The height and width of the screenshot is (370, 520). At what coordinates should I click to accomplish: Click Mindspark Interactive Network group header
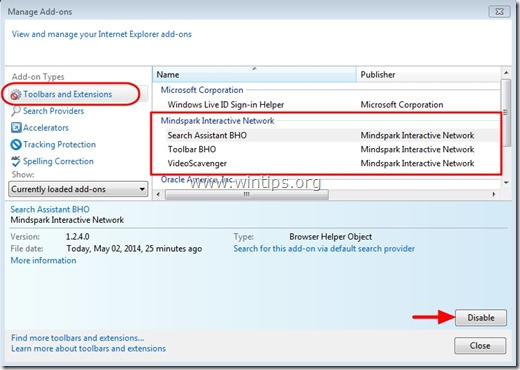click(217, 121)
